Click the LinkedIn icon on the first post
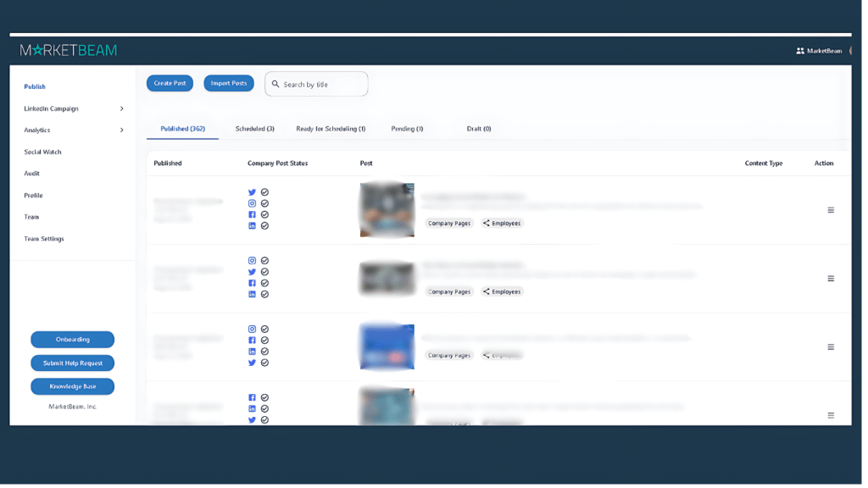The height and width of the screenshot is (488, 868). [252, 226]
